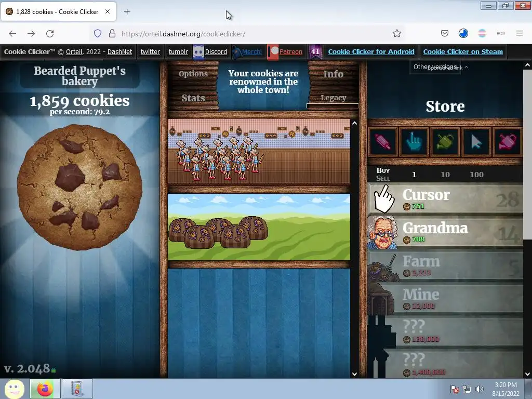Open the Stats menu
Image resolution: width=532 pixels, height=399 pixels.
click(x=193, y=98)
